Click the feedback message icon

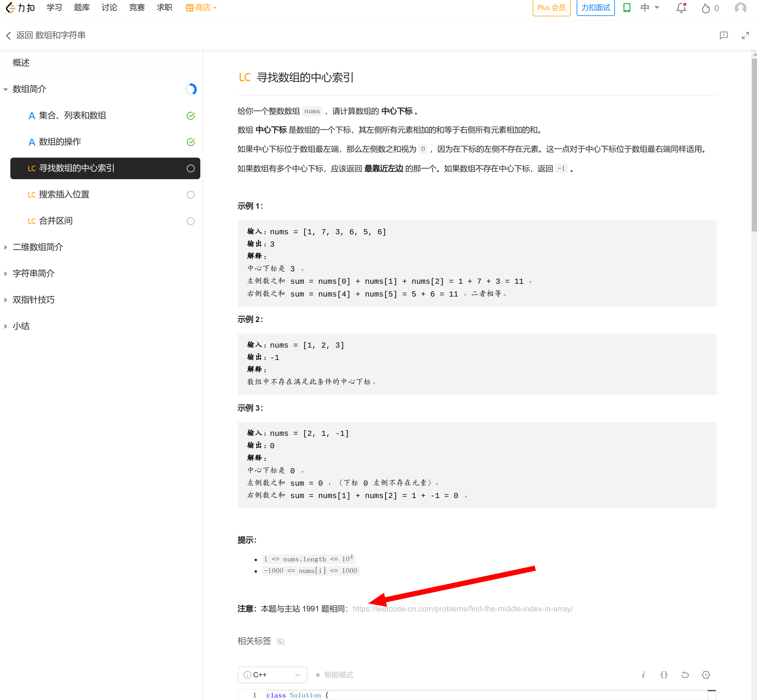[723, 36]
